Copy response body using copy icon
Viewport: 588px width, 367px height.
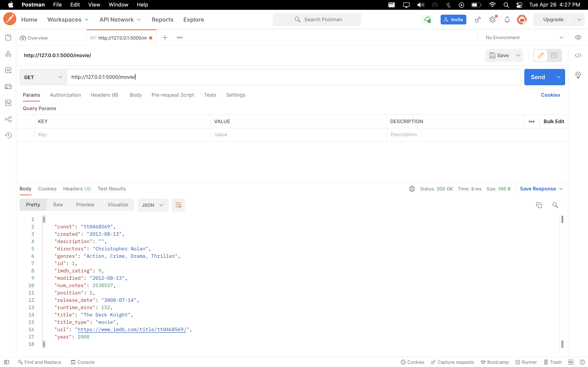pyautogui.click(x=539, y=205)
